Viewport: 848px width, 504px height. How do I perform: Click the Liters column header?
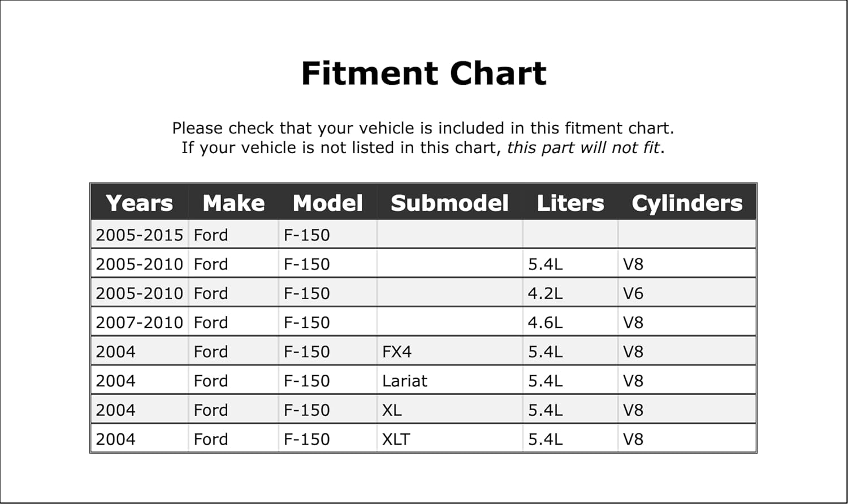pos(570,203)
